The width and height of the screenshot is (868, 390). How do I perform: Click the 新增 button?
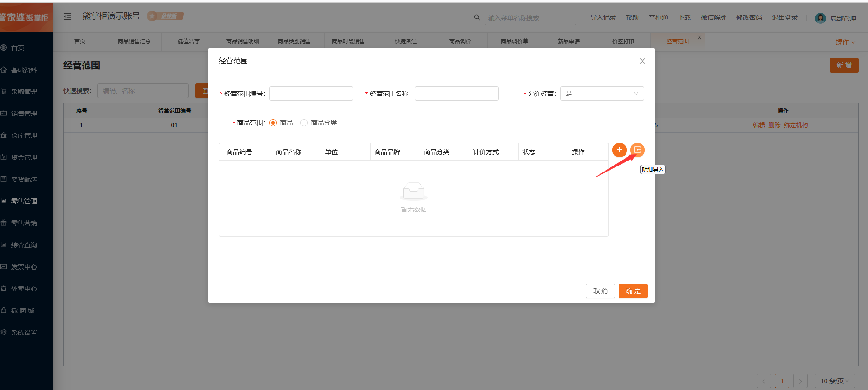(x=844, y=65)
